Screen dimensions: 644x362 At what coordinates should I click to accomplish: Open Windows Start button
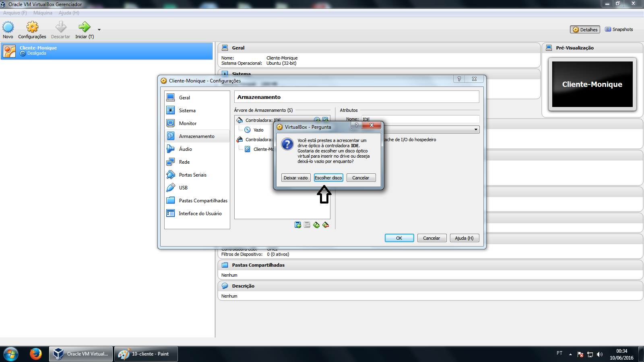coord(11,354)
